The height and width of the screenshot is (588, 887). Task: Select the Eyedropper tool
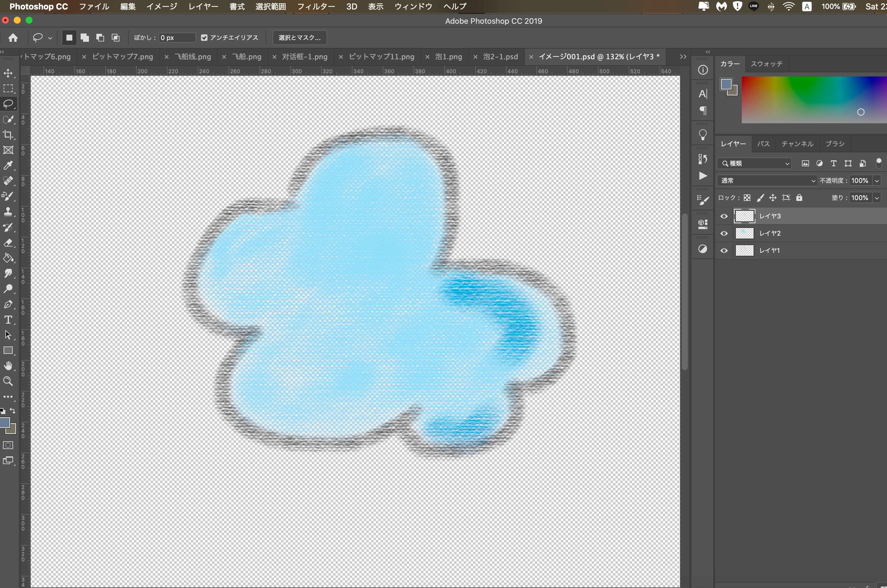tap(8, 165)
